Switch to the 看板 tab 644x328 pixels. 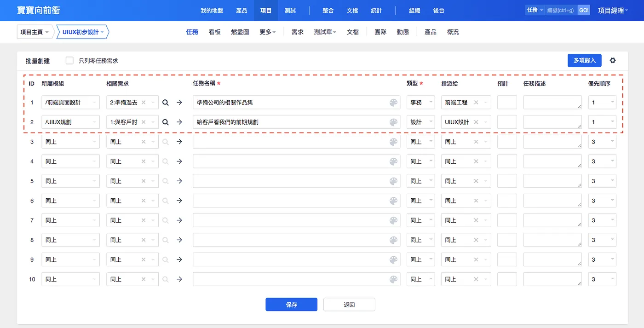pos(214,32)
